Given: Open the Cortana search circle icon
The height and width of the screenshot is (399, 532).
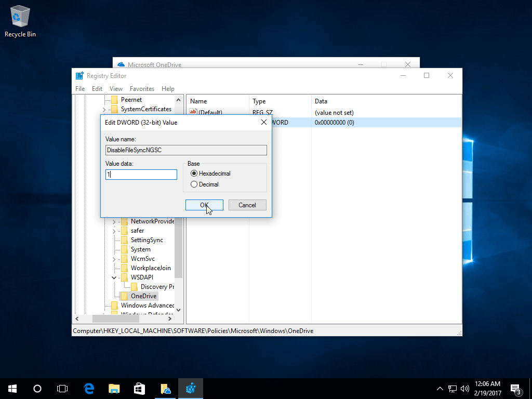Looking at the screenshot, I should click(37, 388).
